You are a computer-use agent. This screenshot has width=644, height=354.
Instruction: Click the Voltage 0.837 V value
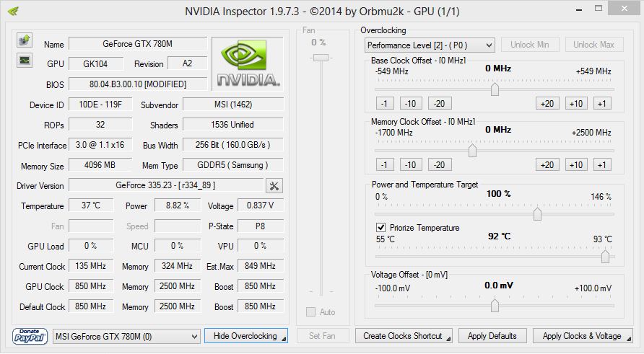(261, 205)
